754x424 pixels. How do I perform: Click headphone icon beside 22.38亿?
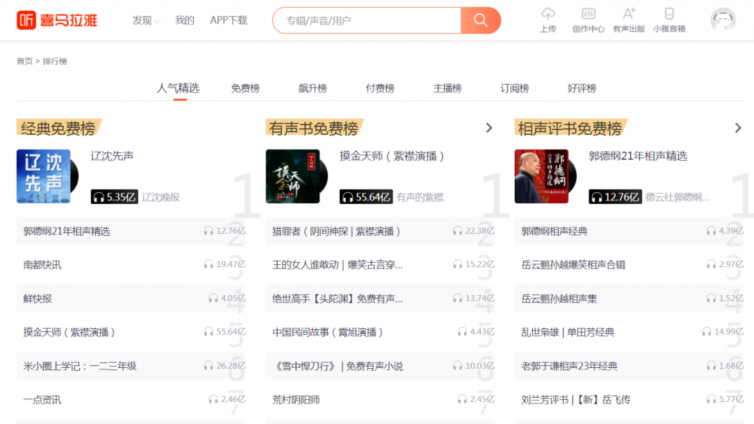457,231
